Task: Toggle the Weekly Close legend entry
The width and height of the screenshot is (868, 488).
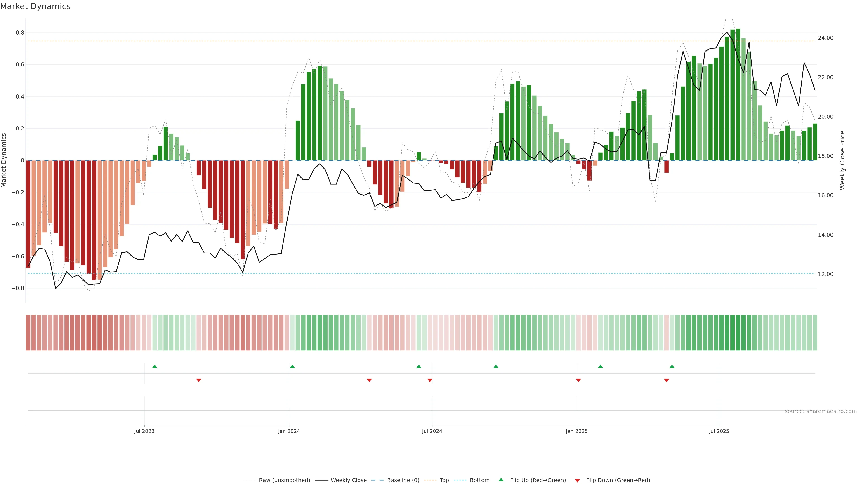Action: [348, 480]
